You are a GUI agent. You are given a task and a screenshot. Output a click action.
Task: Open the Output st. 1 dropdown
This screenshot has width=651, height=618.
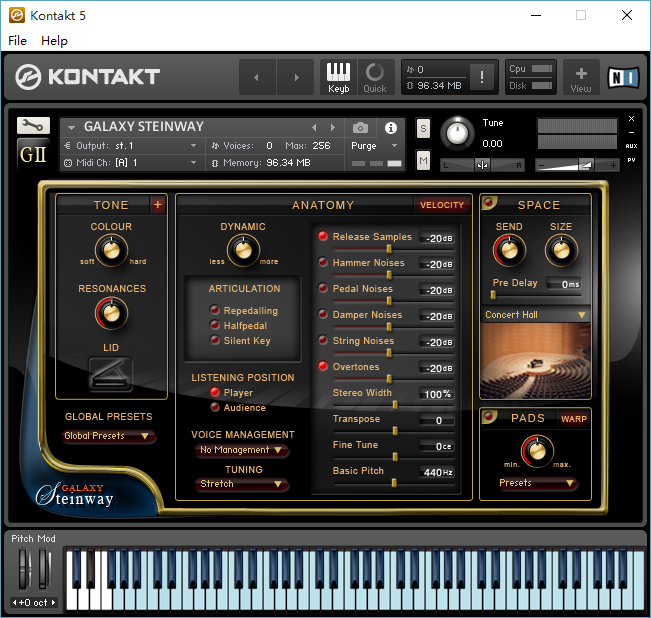tap(130, 146)
